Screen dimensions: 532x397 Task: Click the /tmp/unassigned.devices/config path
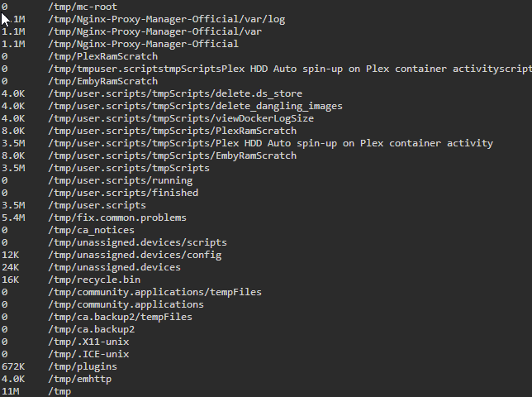pyautogui.click(x=135, y=255)
